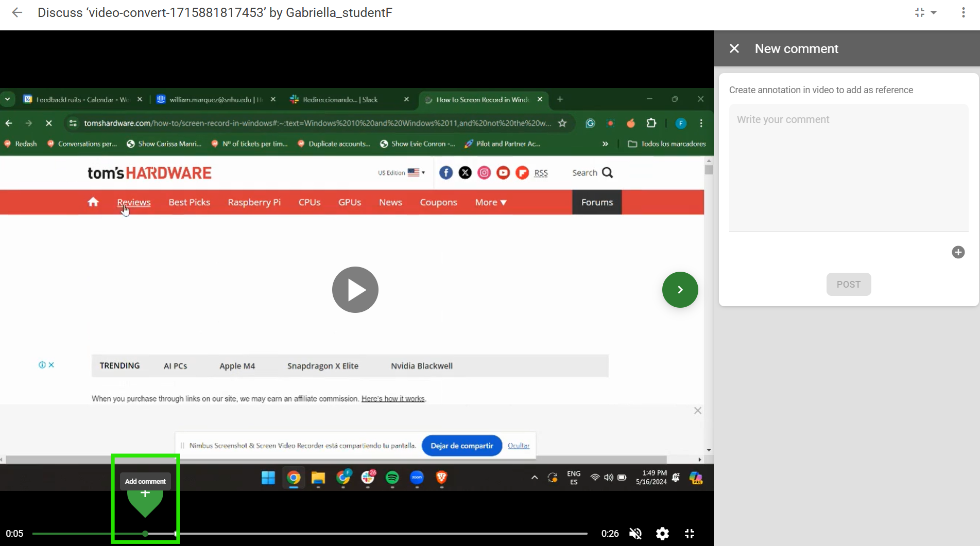Click the Write your comment field
The image size is (980, 546).
pos(849,167)
